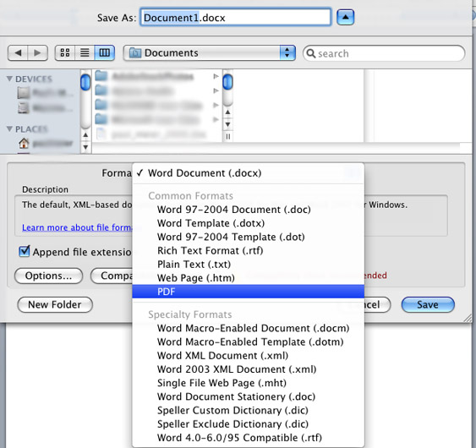The width and height of the screenshot is (476, 448).
Task: Choose Word 97-2004 Template (.dot)
Action: click(248, 237)
